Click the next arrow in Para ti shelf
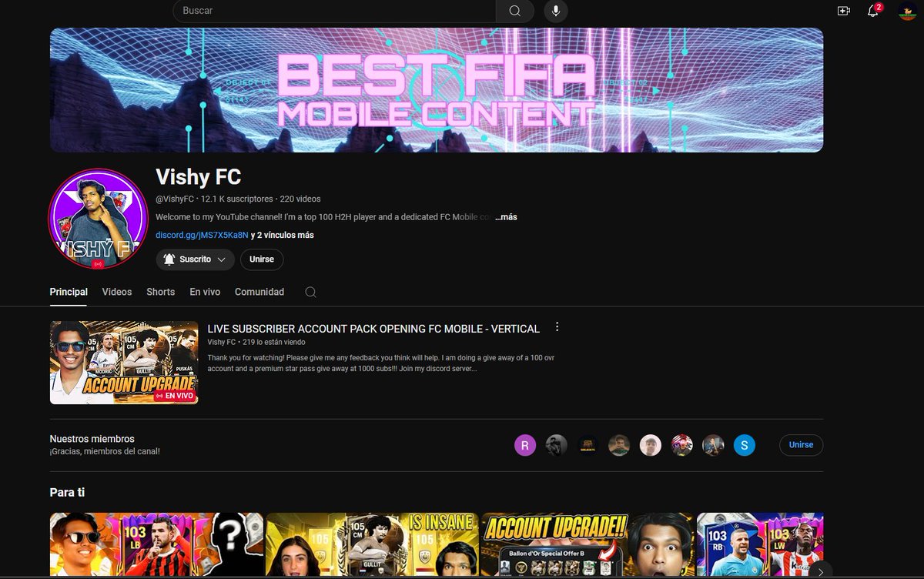This screenshot has width=924, height=579. (x=821, y=571)
